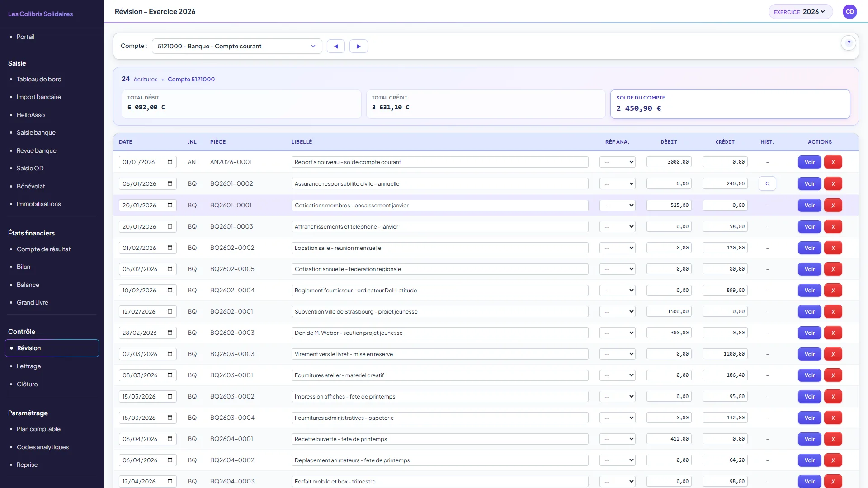View entry BQ2601-0003 with Voir
Viewport: 868px width, 488px height.
coord(809,226)
